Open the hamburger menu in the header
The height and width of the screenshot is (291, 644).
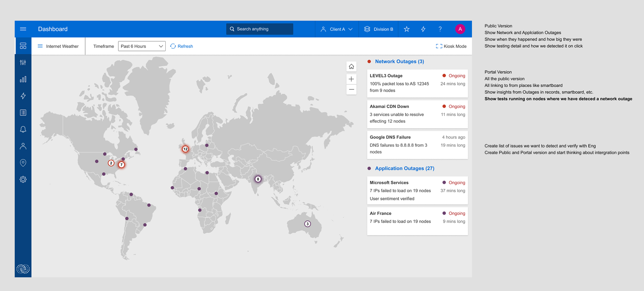coord(23,29)
